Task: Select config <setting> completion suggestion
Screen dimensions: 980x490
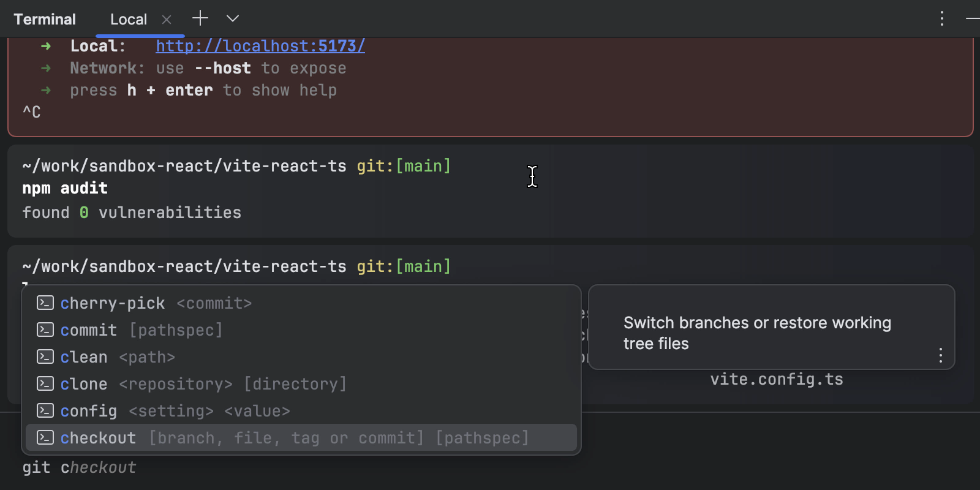Action: (x=301, y=411)
